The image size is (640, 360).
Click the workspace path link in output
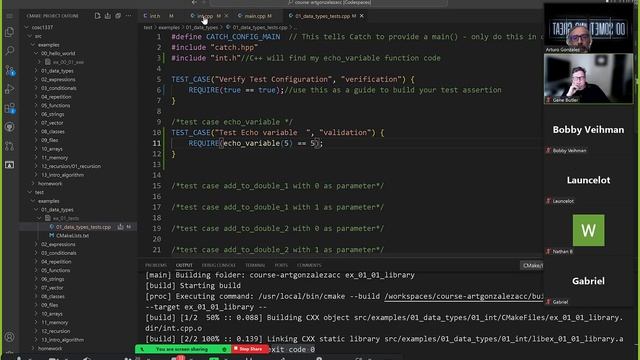(464, 296)
